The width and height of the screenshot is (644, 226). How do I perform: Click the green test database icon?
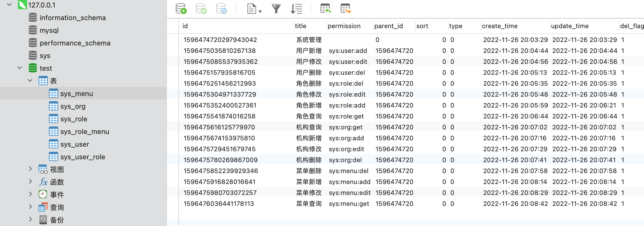[x=33, y=68]
